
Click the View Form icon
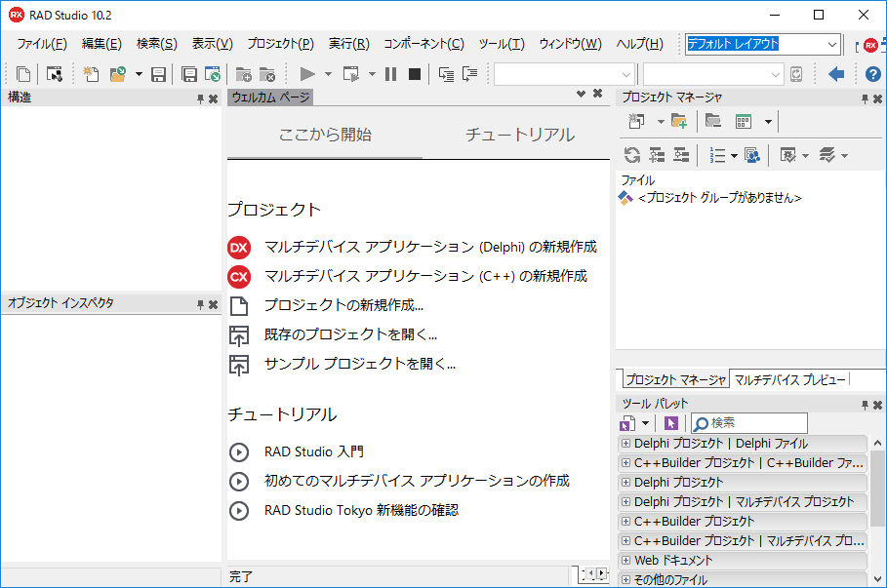[x=55, y=74]
